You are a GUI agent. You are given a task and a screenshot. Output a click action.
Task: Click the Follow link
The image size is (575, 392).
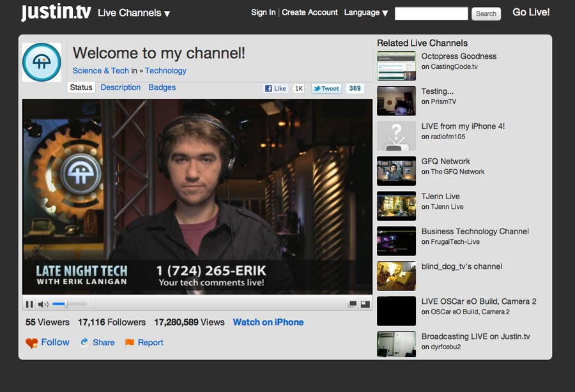pyautogui.click(x=55, y=342)
